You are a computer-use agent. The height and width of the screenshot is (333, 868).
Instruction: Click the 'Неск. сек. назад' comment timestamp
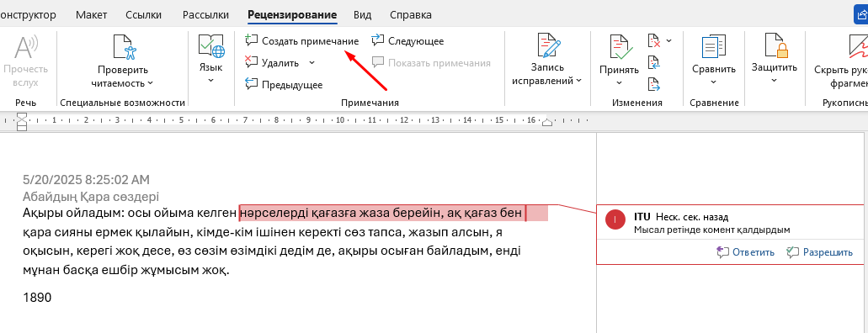tap(691, 217)
